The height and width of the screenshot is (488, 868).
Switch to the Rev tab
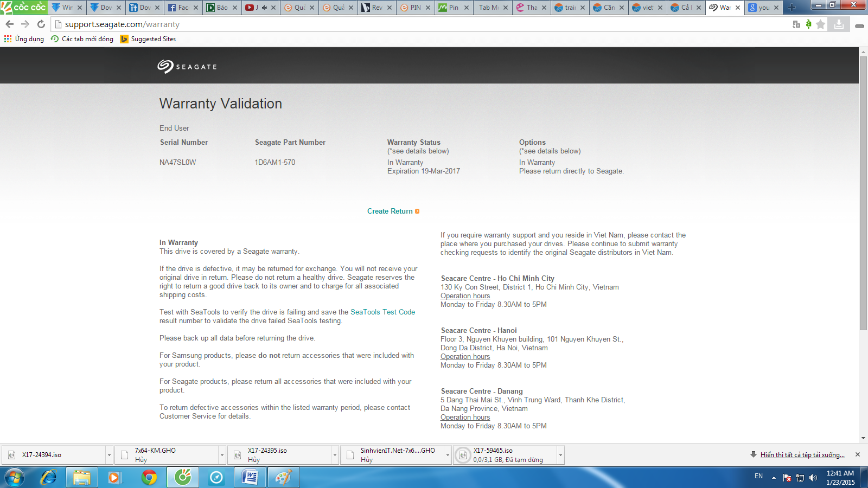pyautogui.click(x=375, y=8)
